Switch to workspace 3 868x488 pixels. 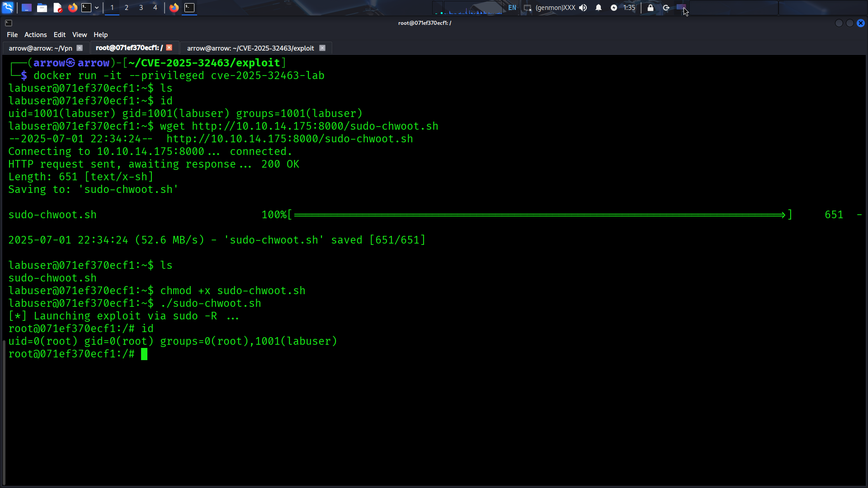coord(141,8)
